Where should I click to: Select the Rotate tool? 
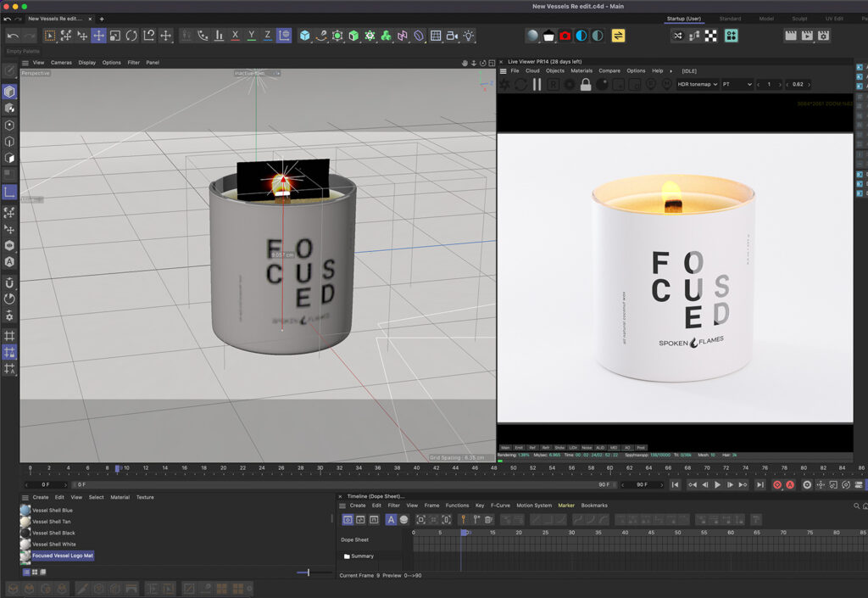click(x=131, y=36)
